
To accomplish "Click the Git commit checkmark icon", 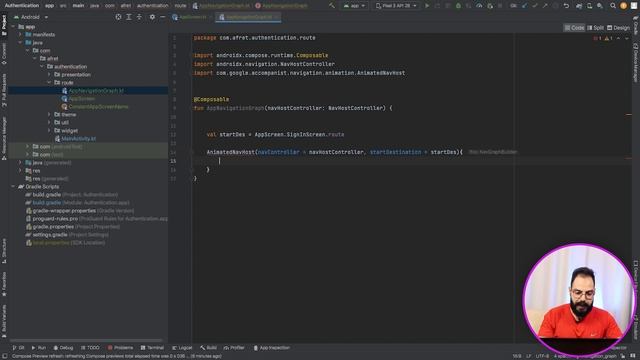I will (x=535, y=6).
